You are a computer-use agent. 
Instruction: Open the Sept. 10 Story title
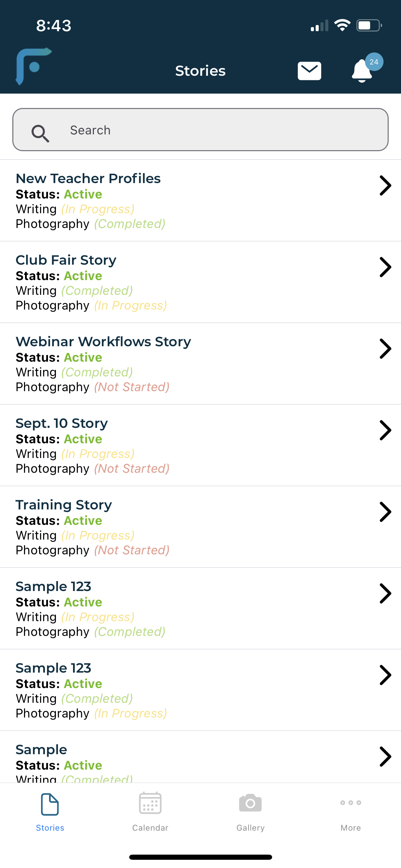click(62, 423)
